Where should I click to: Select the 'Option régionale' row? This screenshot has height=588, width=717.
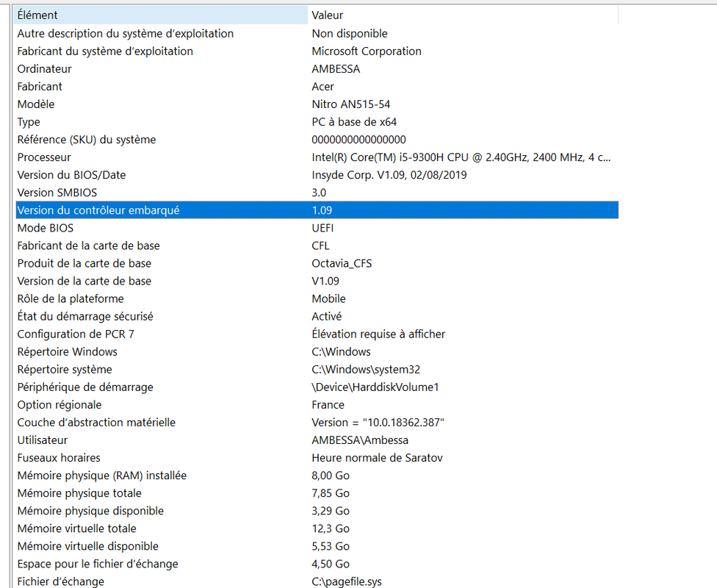click(317, 405)
